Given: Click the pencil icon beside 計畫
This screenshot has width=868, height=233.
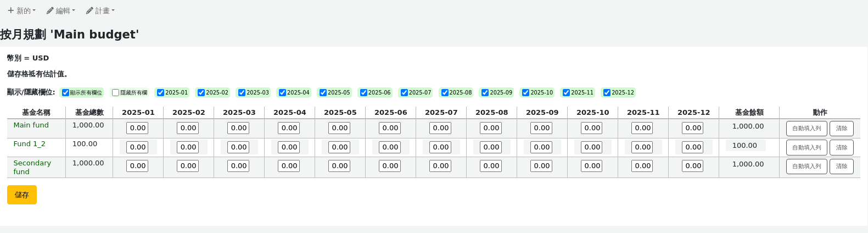Looking at the screenshot, I should [89, 10].
